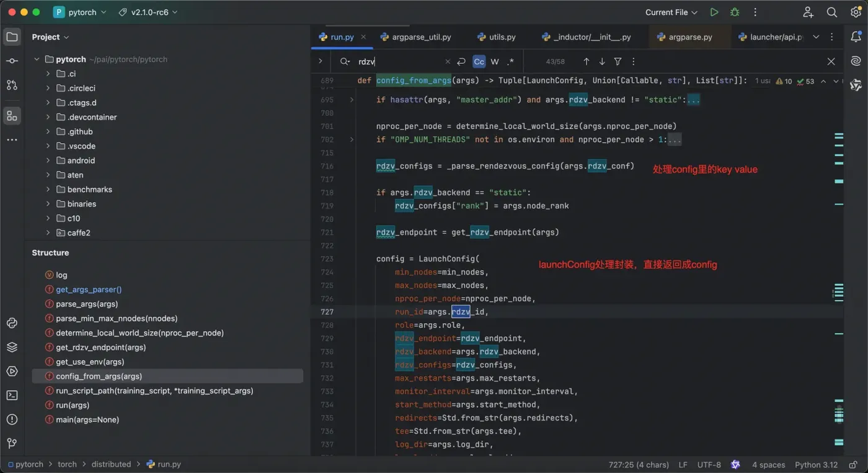The width and height of the screenshot is (868, 473).
Task: Open the Notifications bell
Action: coord(856,37)
